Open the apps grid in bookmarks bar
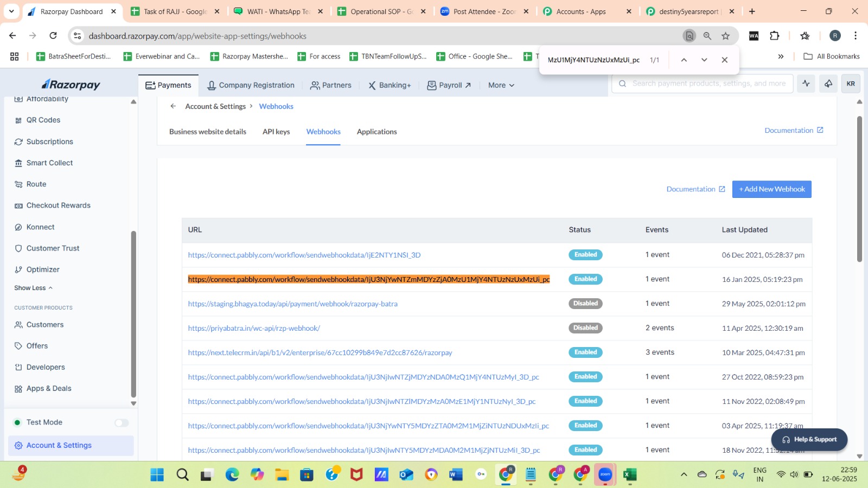The height and width of the screenshot is (488, 868). tap(15, 56)
